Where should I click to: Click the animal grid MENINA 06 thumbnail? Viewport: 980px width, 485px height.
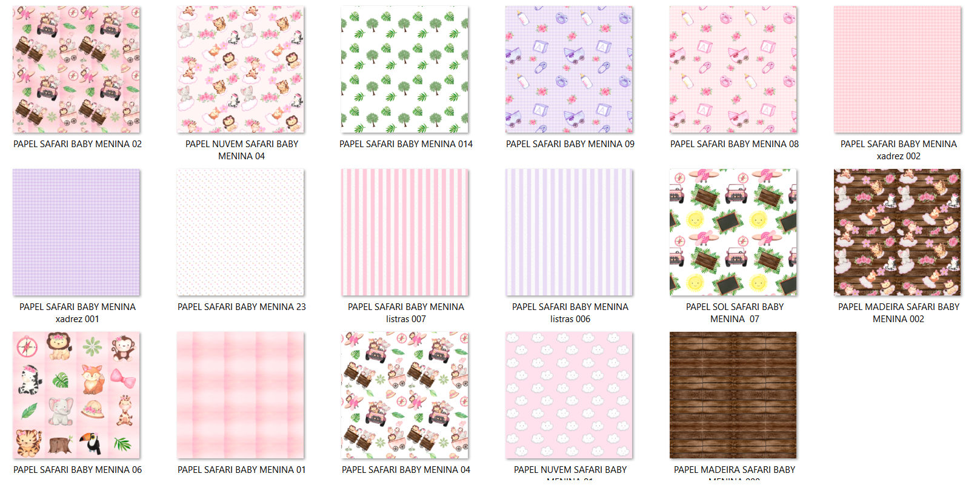pyautogui.click(x=76, y=395)
